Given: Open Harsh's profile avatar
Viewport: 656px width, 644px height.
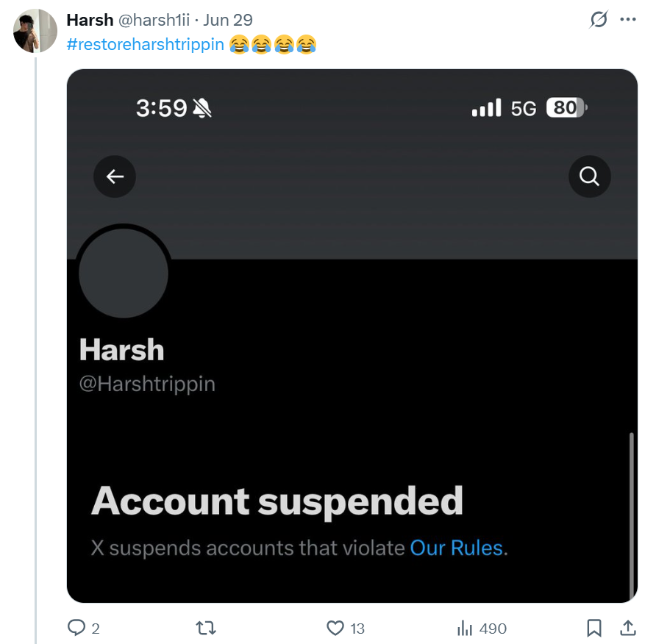Looking at the screenshot, I should [35, 31].
